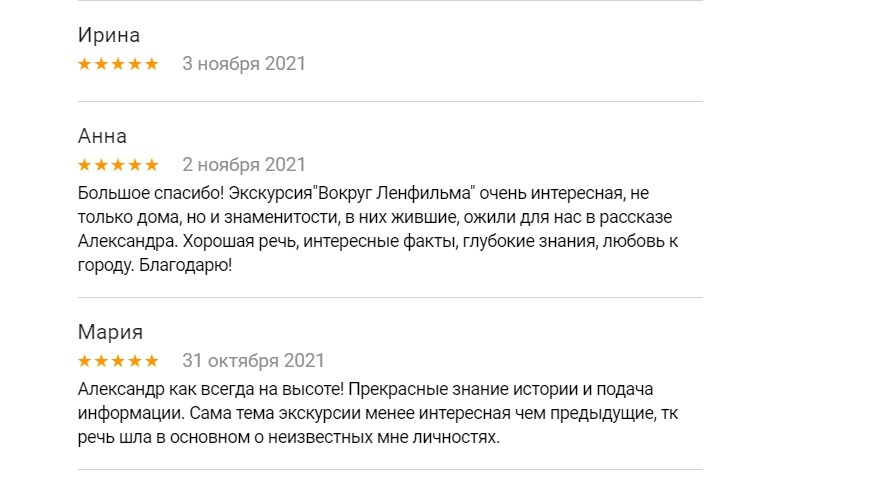887x479 pixels.
Task: Click the first star in Мария's rating
Action: [x=84, y=360]
